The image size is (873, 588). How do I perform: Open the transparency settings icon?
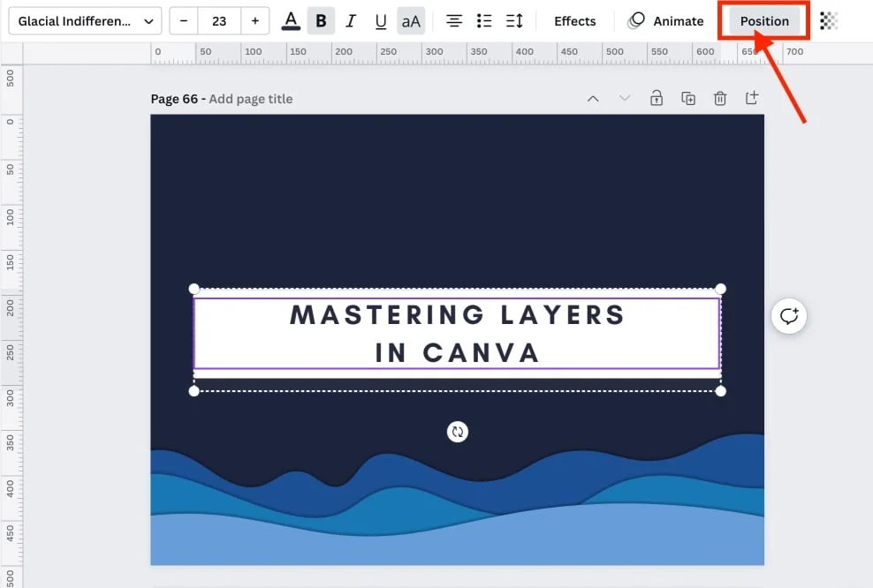click(828, 20)
